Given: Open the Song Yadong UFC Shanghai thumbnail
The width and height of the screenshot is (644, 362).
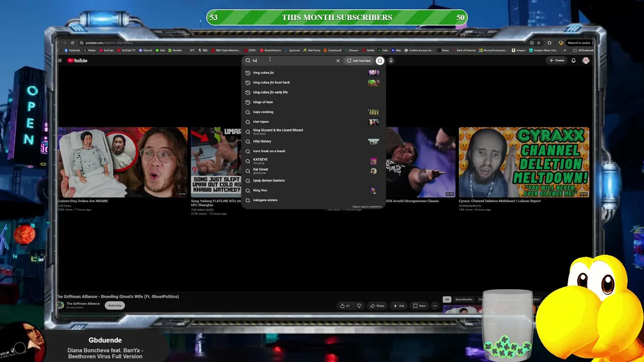Looking at the screenshot, I should click(x=216, y=162).
